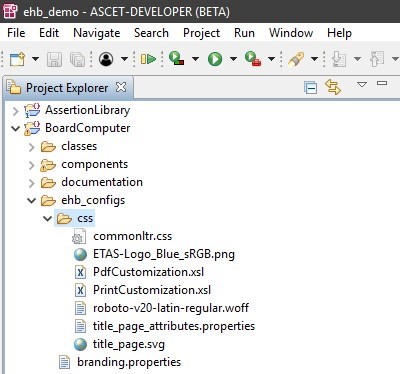Click the Save disk icon

click(x=54, y=59)
